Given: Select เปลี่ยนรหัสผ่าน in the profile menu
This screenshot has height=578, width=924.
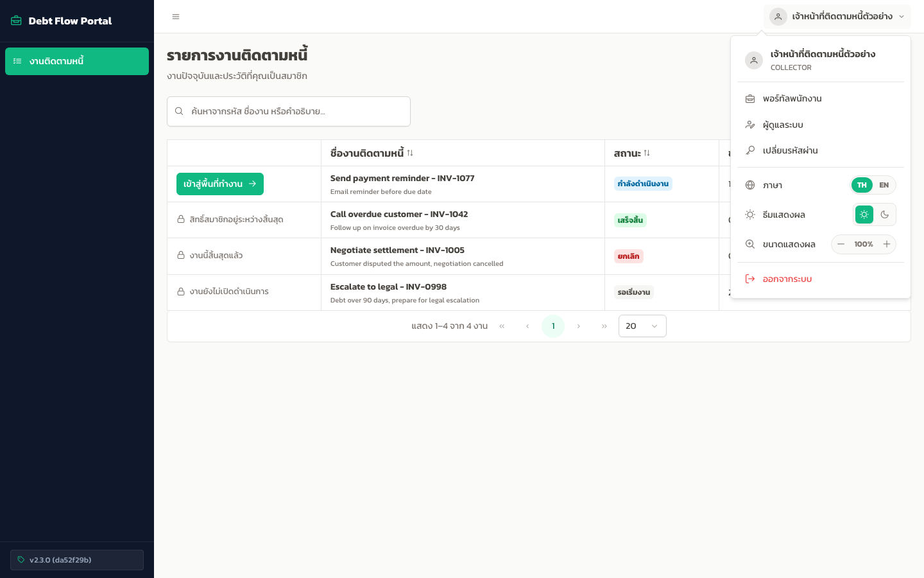Looking at the screenshot, I should click(821, 150).
